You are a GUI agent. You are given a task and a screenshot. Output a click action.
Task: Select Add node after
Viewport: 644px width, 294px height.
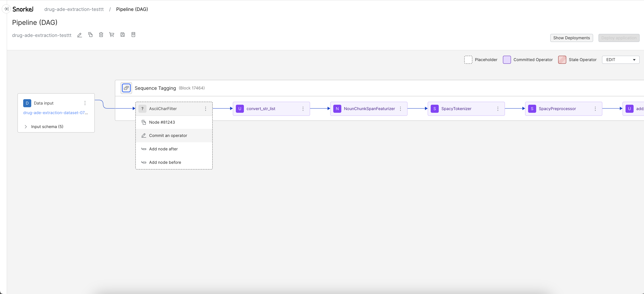[x=174, y=149]
